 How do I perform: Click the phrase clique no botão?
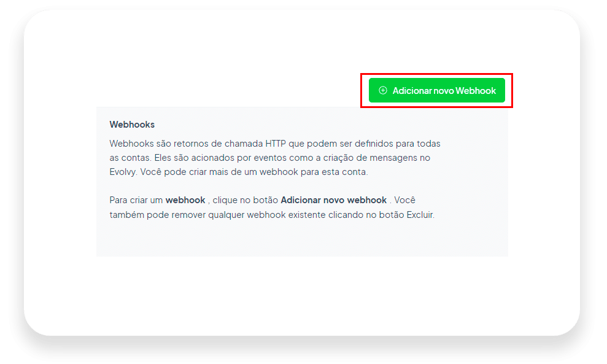pos(245,200)
